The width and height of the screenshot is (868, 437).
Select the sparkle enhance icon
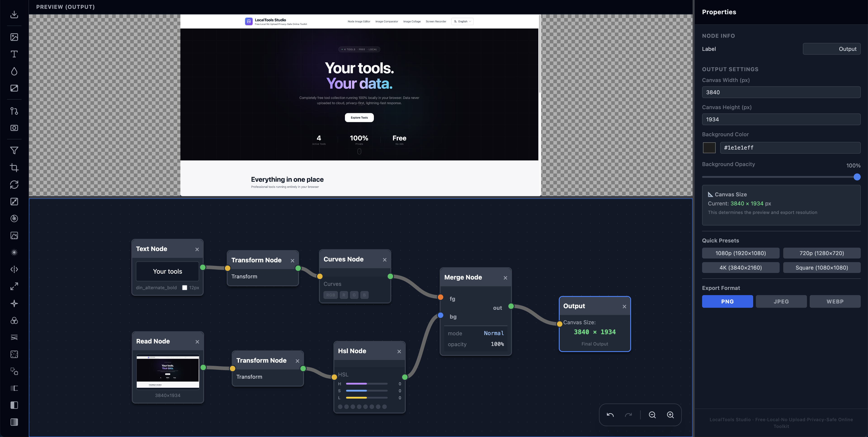[x=14, y=303]
